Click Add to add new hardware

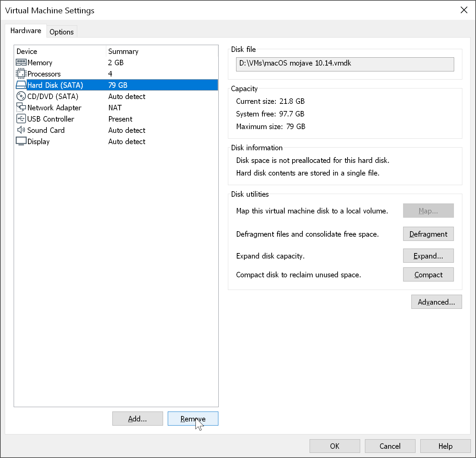click(x=137, y=419)
